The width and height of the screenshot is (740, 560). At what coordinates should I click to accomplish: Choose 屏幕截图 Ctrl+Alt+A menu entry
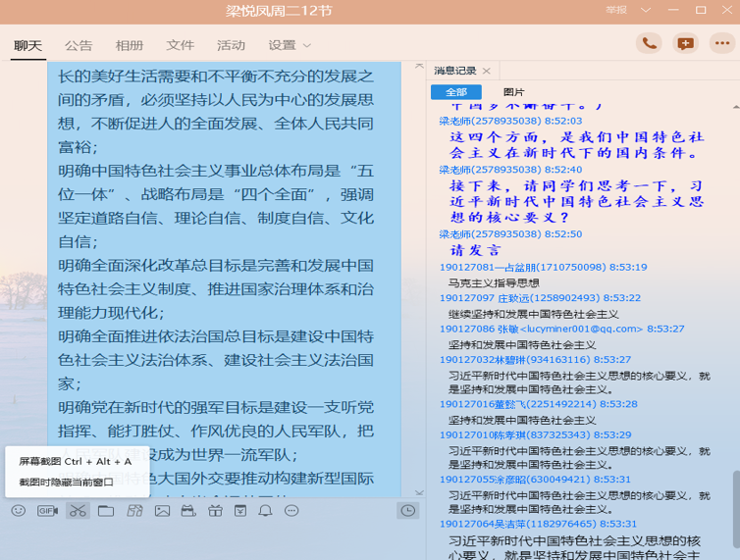[75, 461]
